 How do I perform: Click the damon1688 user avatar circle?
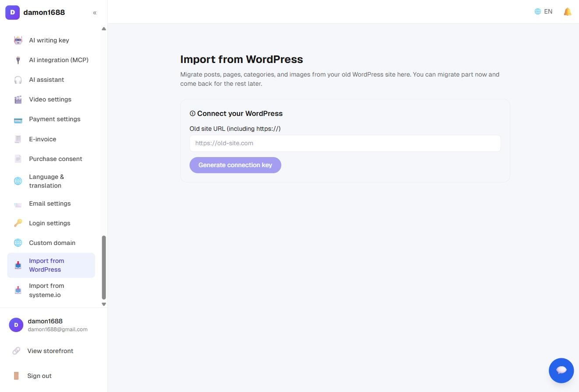16,325
